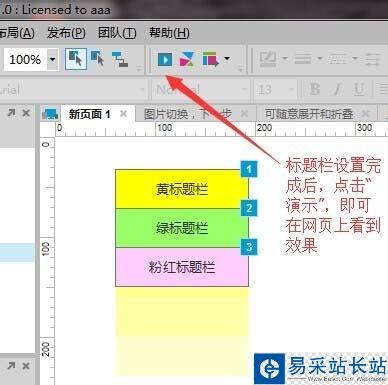The width and height of the screenshot is (388, 385).
Task: Close the 可随意展开和折叠 tab
Action: pos(365,114)
